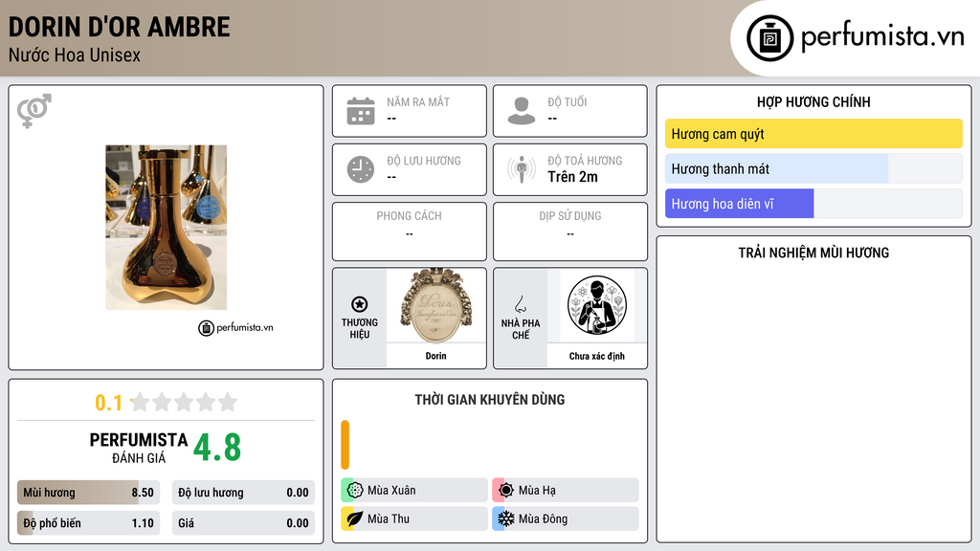Click the perfumista.vn bottle logo icon
This screenshot has width=980, height=551.
click(x=769, y=37)
